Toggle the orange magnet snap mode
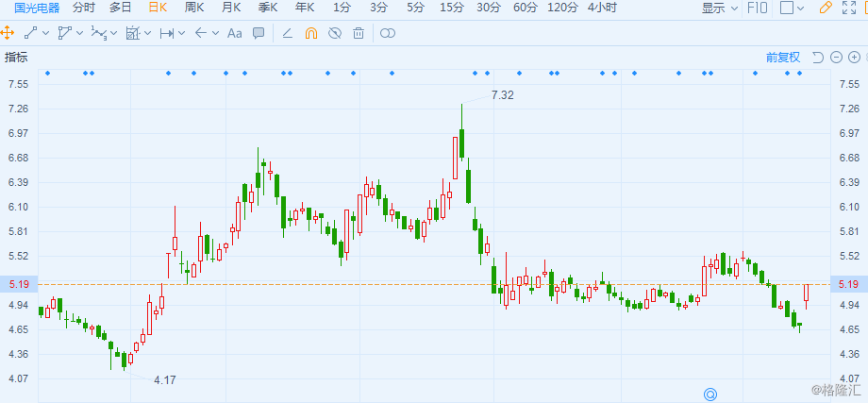The image size is (868, 403). coord(311,33)
